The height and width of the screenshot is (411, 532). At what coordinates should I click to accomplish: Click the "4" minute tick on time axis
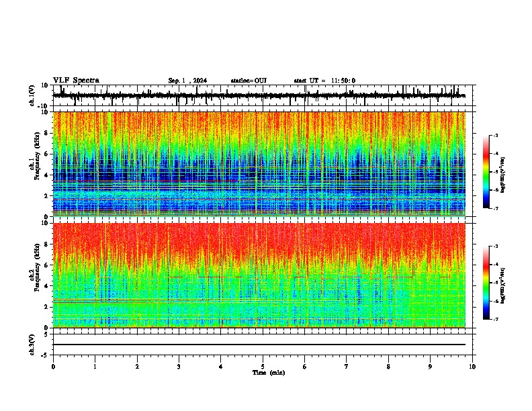(221, 367)
